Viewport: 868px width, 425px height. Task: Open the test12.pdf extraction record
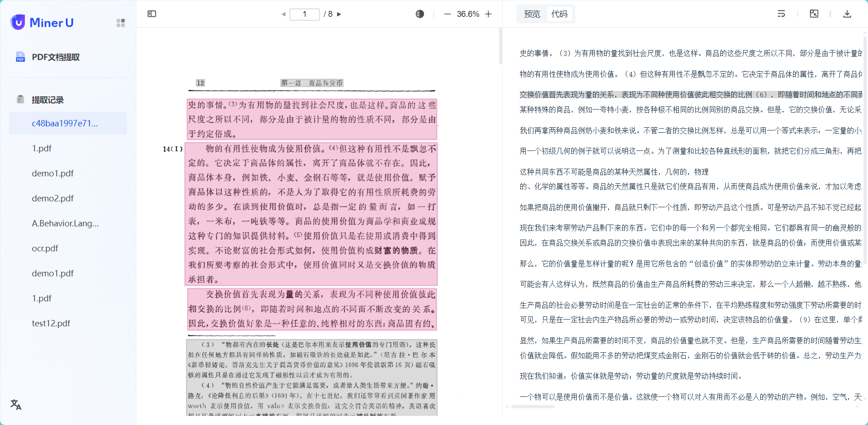tap(51, 323)
